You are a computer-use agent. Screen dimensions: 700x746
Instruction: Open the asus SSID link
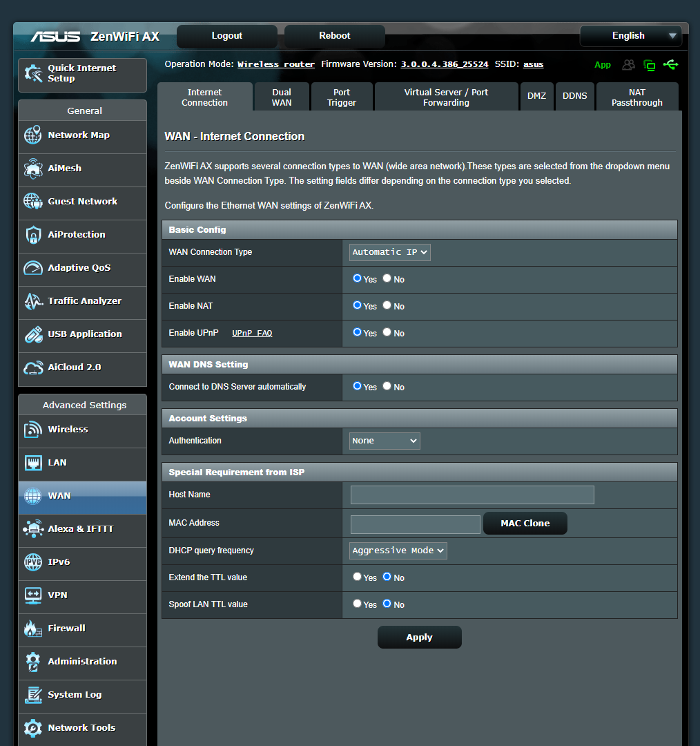[x=533, y=64]
